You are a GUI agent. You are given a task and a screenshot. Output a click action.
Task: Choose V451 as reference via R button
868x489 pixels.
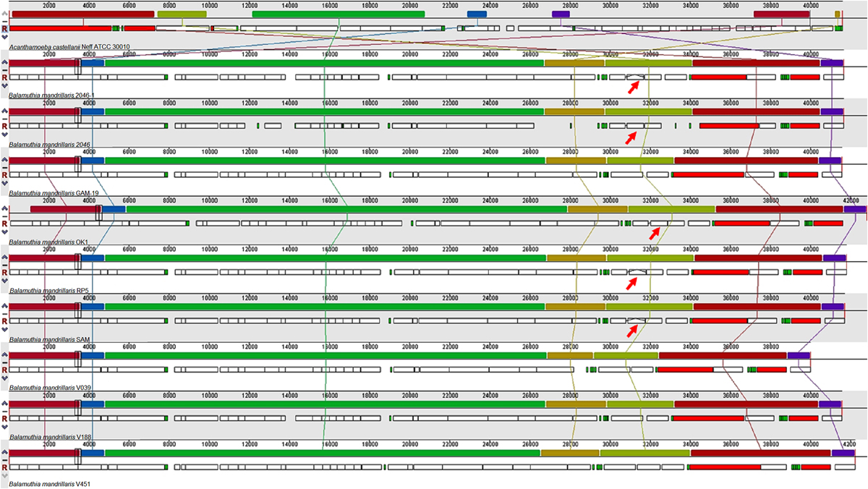(4, 468)
